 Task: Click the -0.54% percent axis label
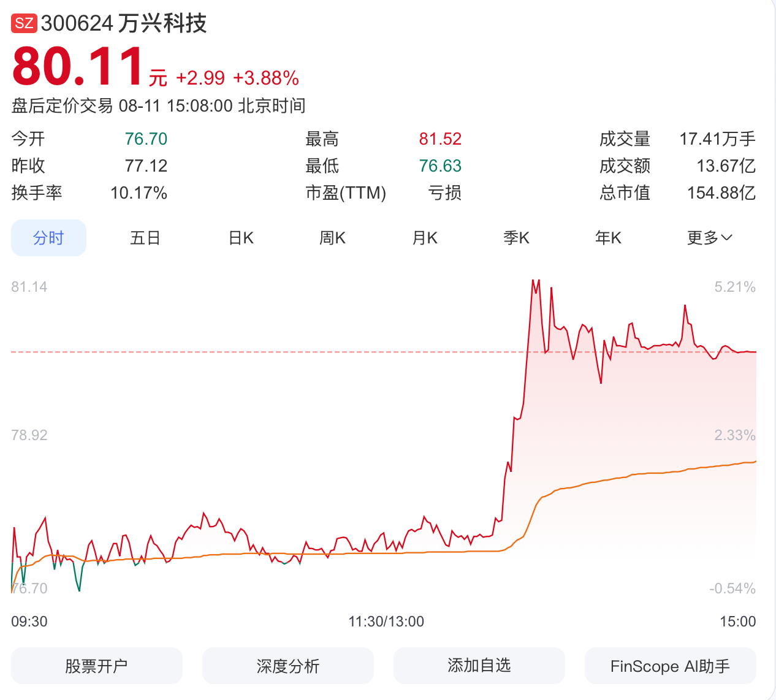[x=732, y=588]
